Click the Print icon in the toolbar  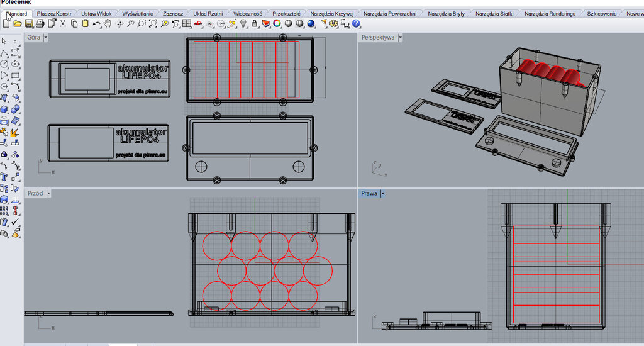coord(40,23)
